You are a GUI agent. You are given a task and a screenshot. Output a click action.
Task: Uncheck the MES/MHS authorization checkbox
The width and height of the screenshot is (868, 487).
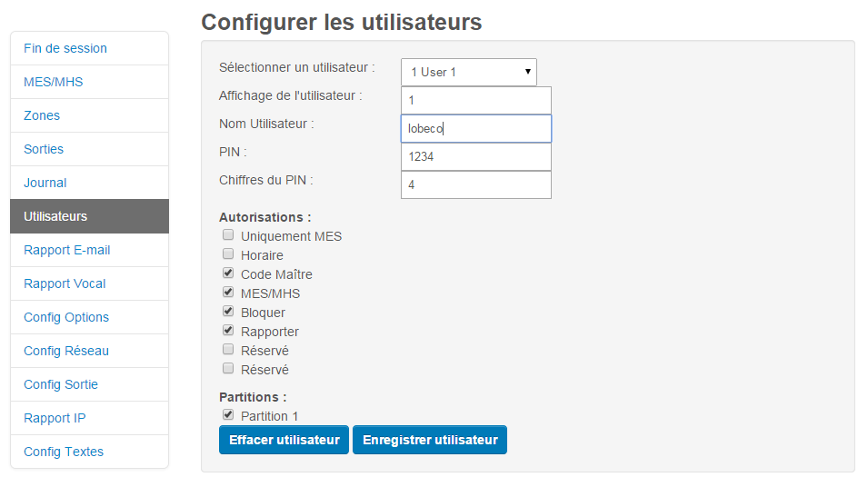(x=228, y=293)
